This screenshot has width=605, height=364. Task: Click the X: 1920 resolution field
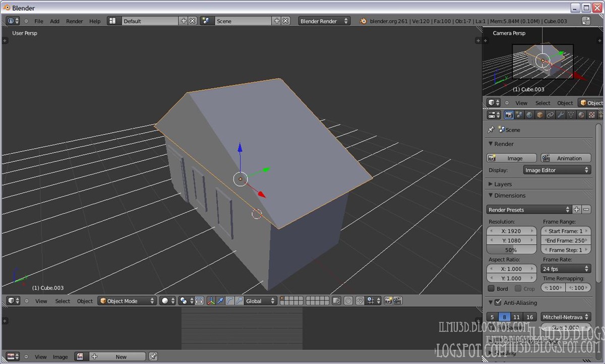511,231
